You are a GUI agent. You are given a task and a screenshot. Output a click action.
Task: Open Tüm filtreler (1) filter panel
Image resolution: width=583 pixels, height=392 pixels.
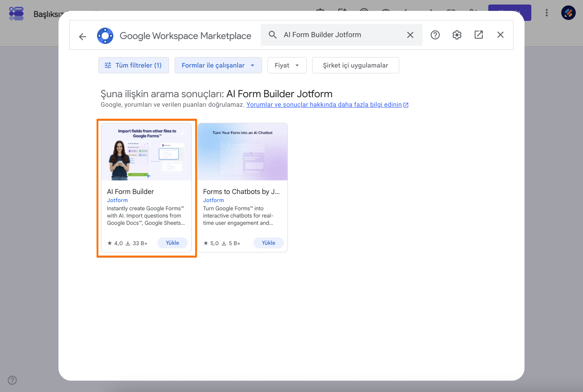(133, 65)
